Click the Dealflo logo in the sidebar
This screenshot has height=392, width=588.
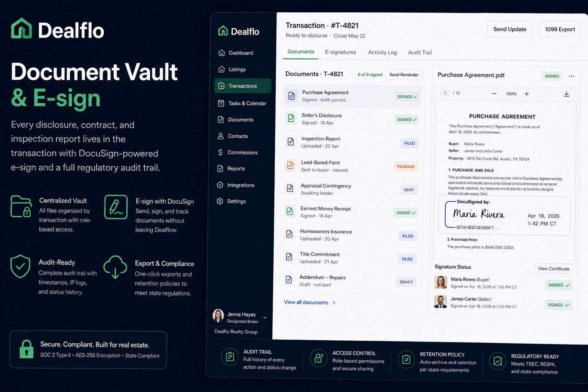coord(239,31)
